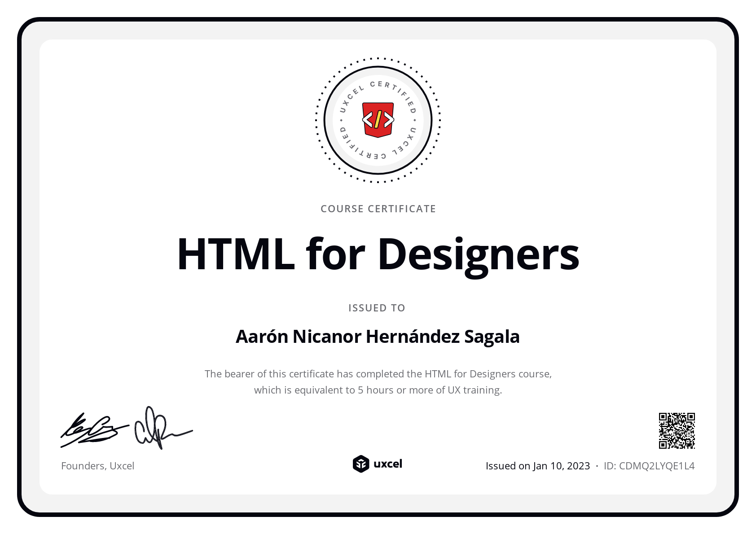Click the line starting "The bearer of this certificate"
Viewport: 756px width, 534px height.
click(x=378, y=374)
